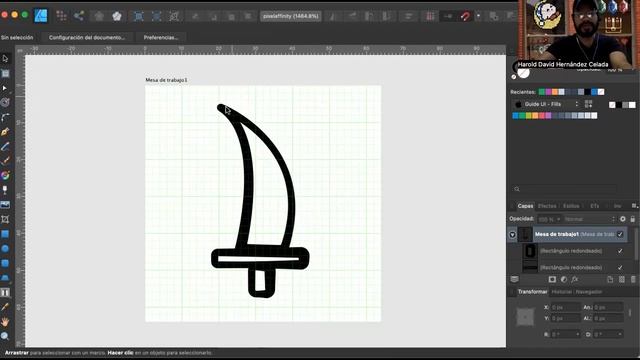
Task: Toggle the layer lock icon
Action: [633, 219]
